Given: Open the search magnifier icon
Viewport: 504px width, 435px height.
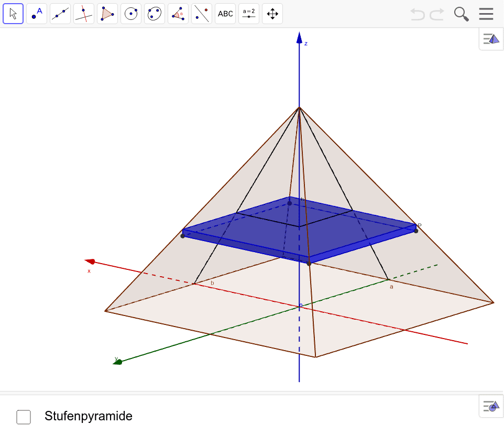Looking at the screenshot, I should (461, 14).
